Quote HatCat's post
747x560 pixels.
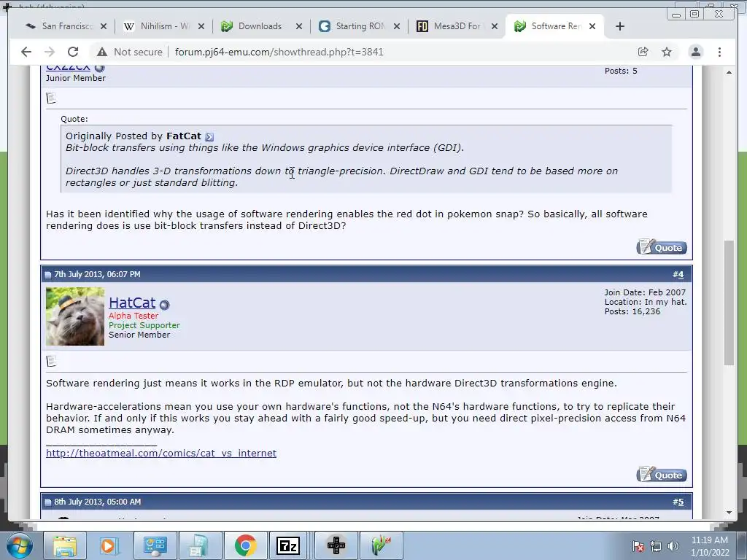click(x=661, y=475)
